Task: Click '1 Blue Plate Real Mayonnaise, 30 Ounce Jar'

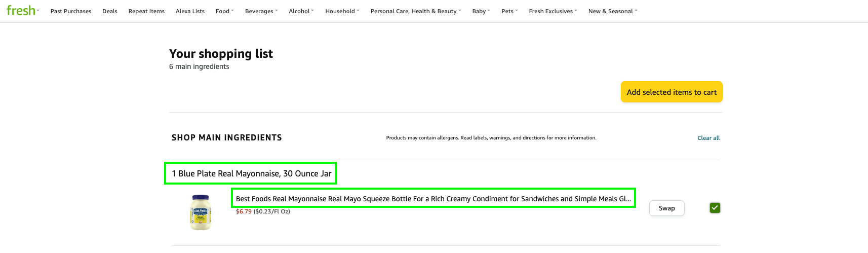Action: (x=251, y=173)
